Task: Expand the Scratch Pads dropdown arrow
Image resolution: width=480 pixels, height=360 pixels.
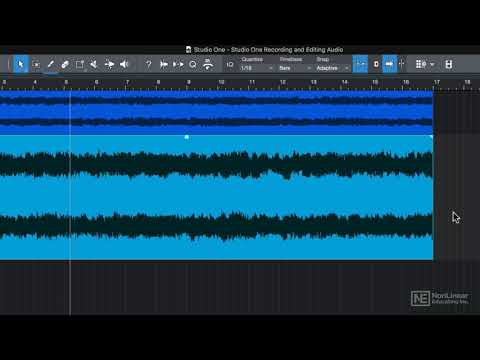Action: pyautogui.click(x=432, y=64)
